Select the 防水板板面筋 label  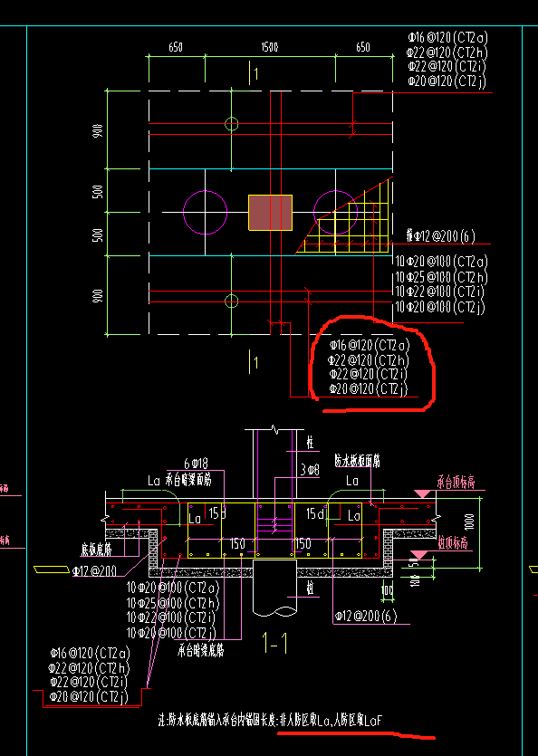[357, 461]
